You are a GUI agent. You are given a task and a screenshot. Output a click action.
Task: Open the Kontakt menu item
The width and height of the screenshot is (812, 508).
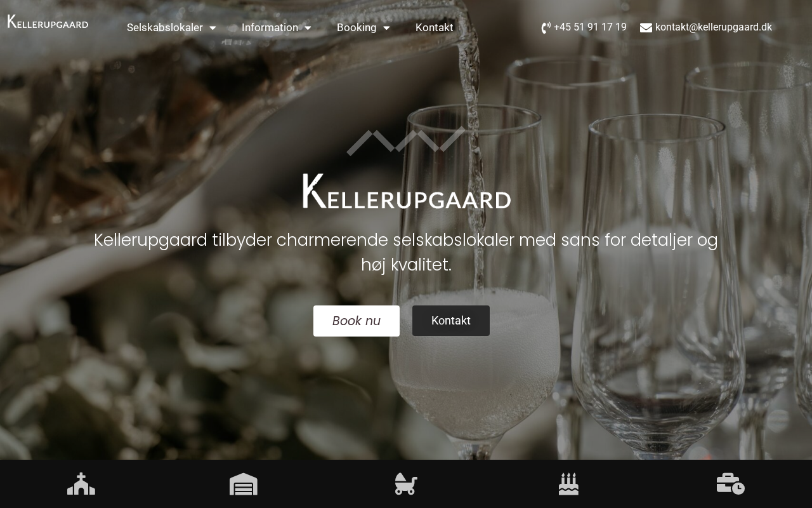[x=434, y=27]
